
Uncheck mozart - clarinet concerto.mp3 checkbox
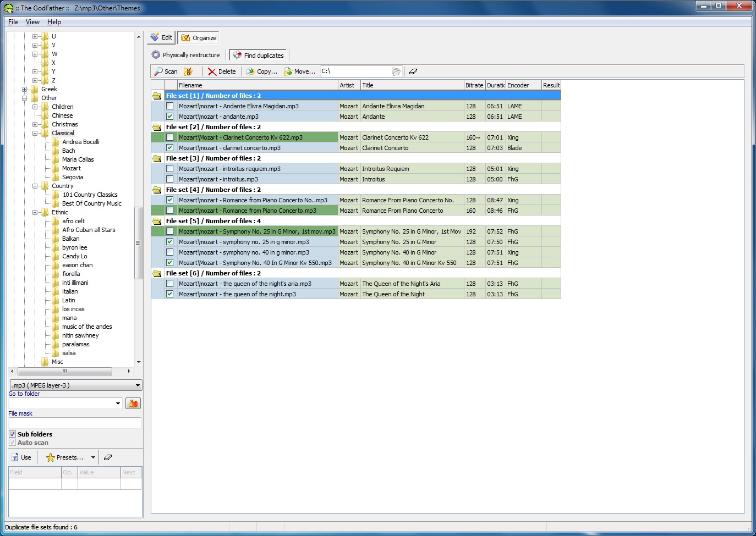point(170,148)
